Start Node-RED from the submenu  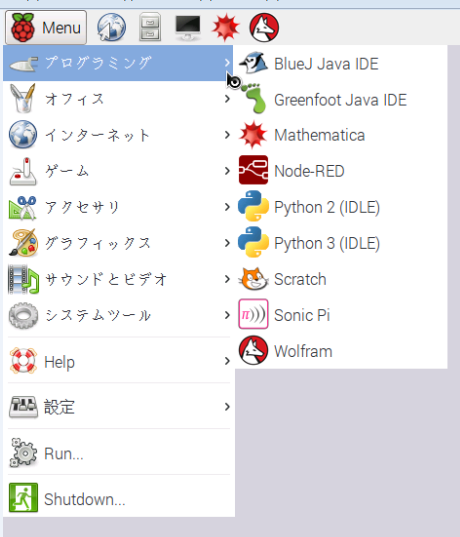click(341, 171)
